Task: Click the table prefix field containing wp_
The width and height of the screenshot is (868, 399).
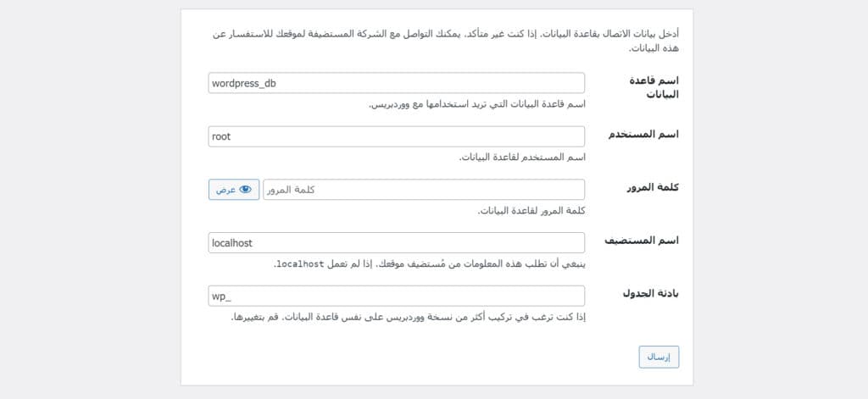Action: coord(397,296)
